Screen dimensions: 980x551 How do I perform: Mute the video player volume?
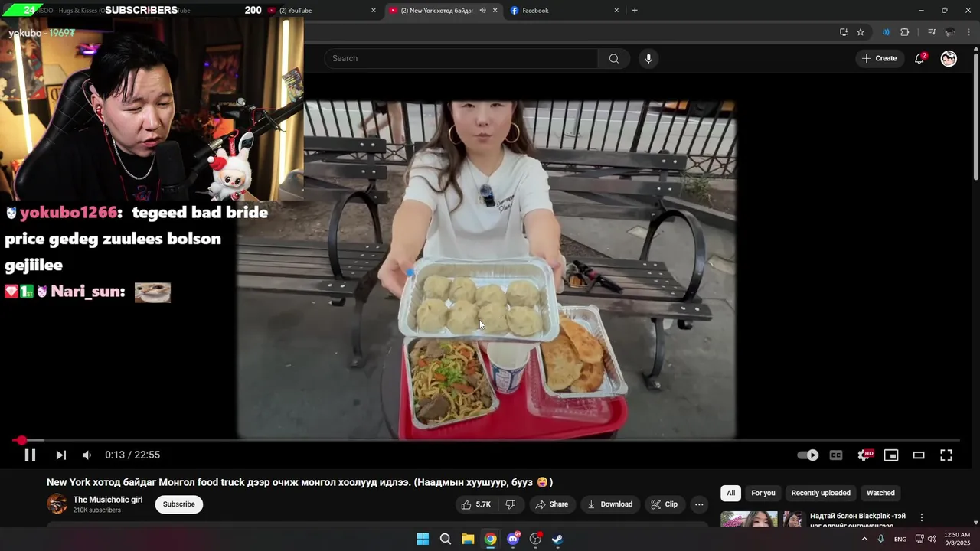87,455
